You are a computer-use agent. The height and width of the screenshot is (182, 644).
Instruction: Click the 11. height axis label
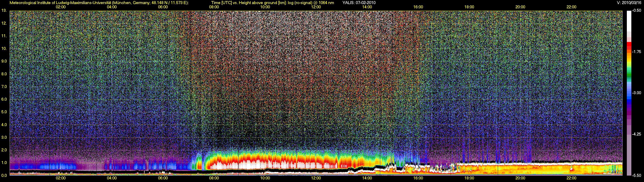point(4,36)
